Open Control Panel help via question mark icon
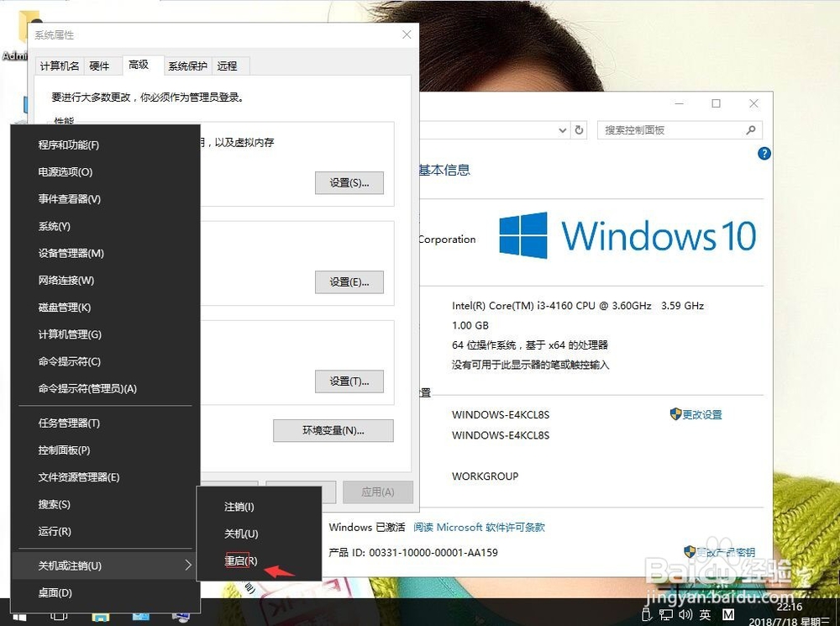The height and width of the screenshot is (626, 840). tap(764, 154)
